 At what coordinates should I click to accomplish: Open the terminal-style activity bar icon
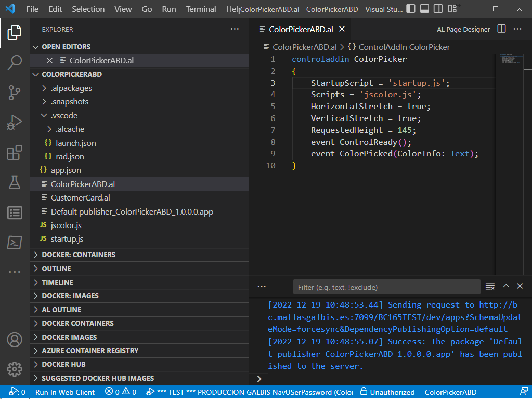[x=14, y=243]
